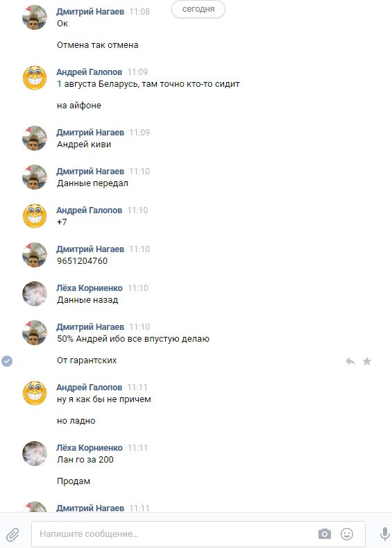Open Дмитрий Нагаев's profile from the 11:08 message
This screenshot has height=548, width=392.
click(90, 12)
